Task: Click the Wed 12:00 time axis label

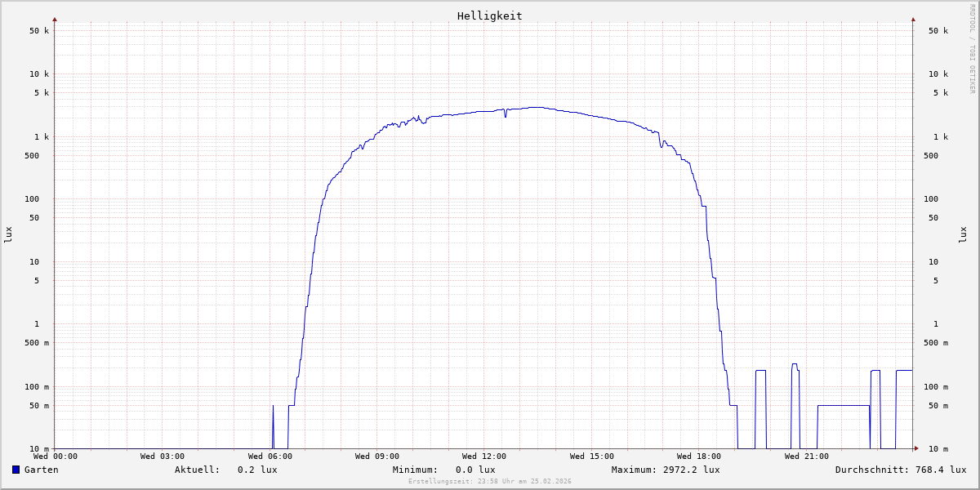Action: (x=484, y=457)
